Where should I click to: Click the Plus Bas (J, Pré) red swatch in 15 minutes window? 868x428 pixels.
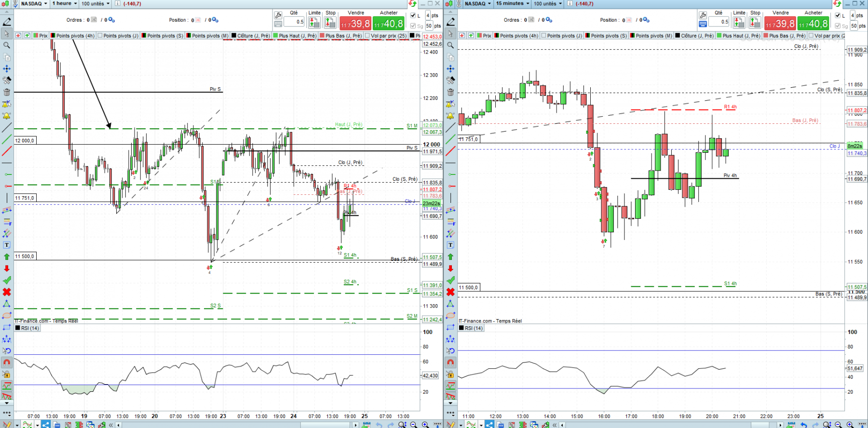click(x=766, y=36)
